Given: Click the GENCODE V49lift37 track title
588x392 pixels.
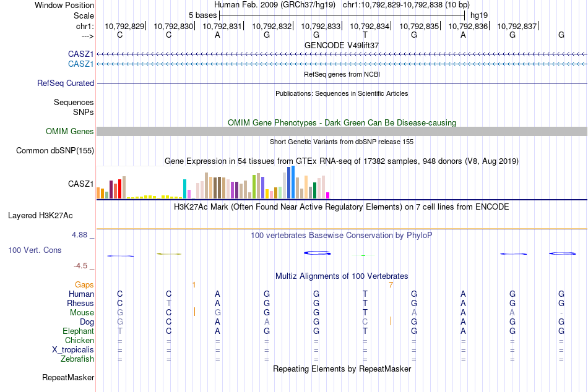Looking at the screenshot, I should click(342, 45).
